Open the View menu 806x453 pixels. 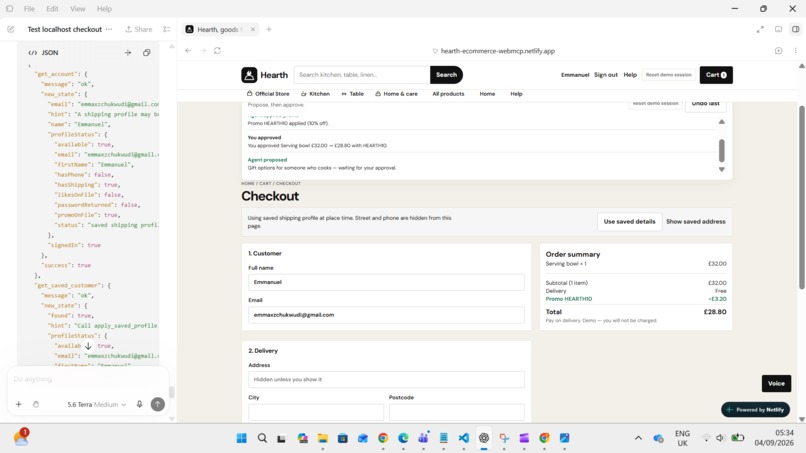tap(78, 9)
